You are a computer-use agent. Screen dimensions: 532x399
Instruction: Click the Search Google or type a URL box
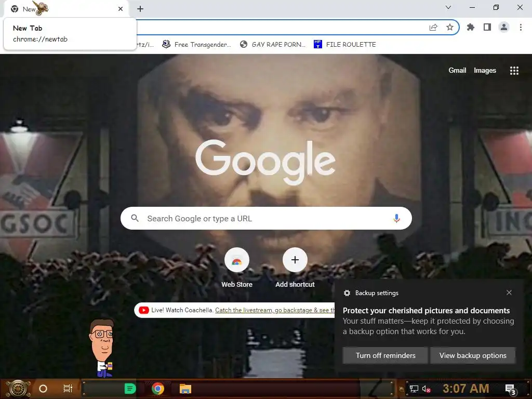click(266, 218)
